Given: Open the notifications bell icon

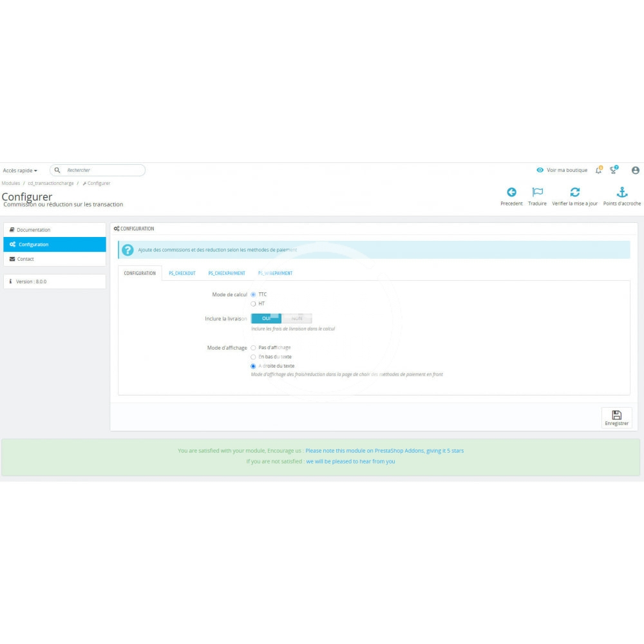Looking at the screenshot, I should tap(598, 170).
